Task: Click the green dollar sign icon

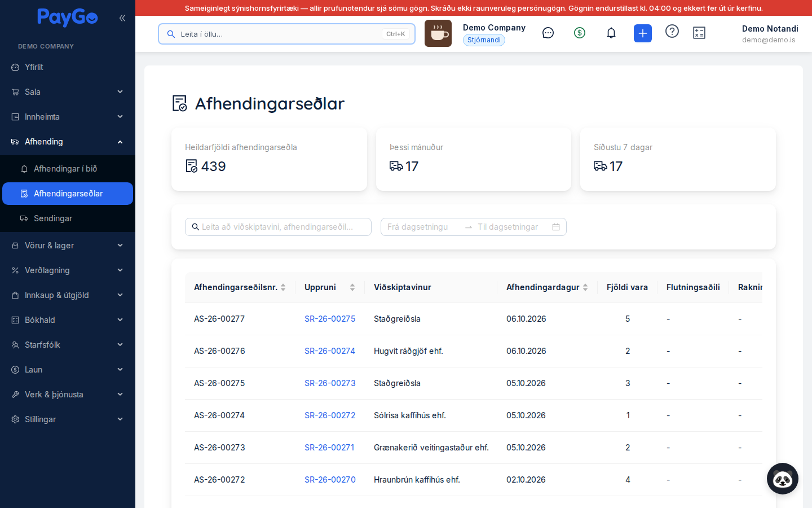Action: click(580, 33)
